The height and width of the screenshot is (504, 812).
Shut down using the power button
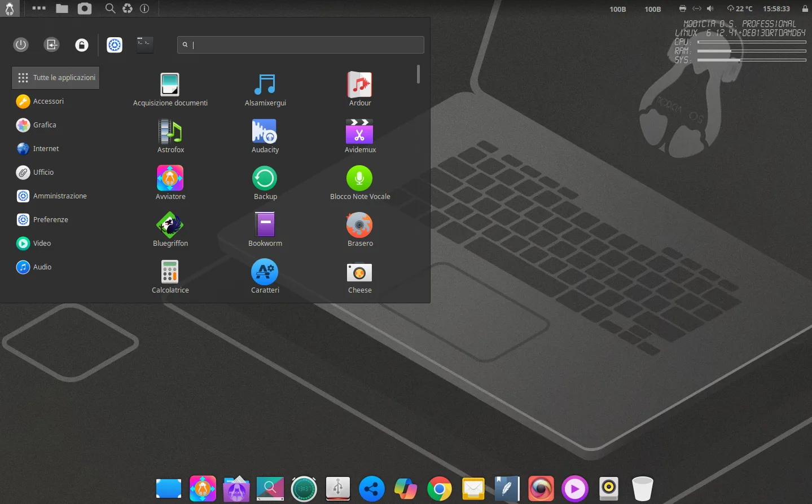(x=21, y=45)
